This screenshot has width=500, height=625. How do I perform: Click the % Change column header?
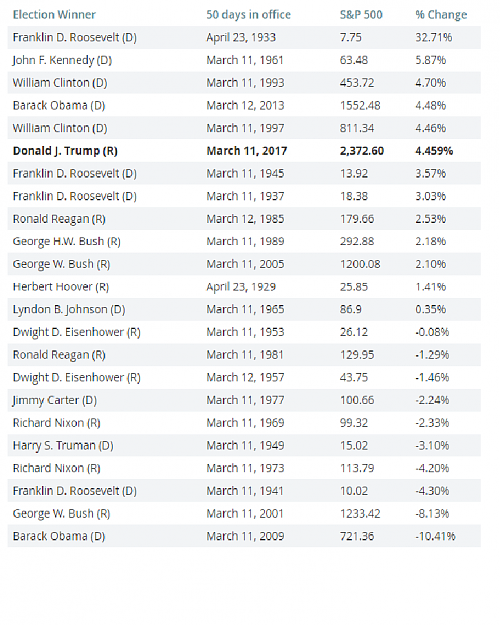(x=441, y=15)
